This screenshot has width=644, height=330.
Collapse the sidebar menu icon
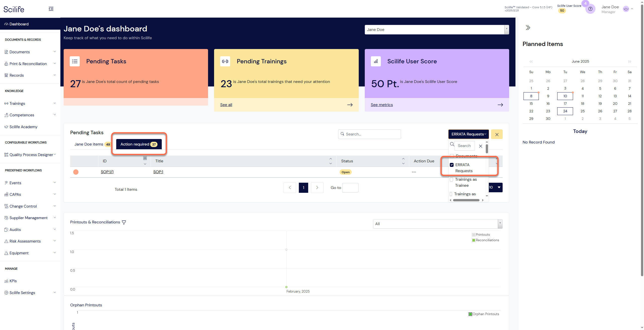[x=51, y=9]
